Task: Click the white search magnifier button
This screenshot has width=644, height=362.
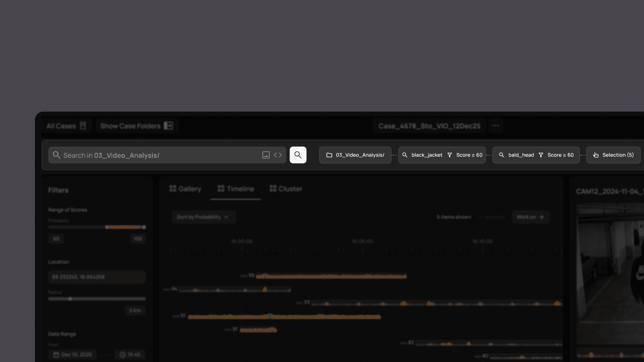Action: (298, 155)
